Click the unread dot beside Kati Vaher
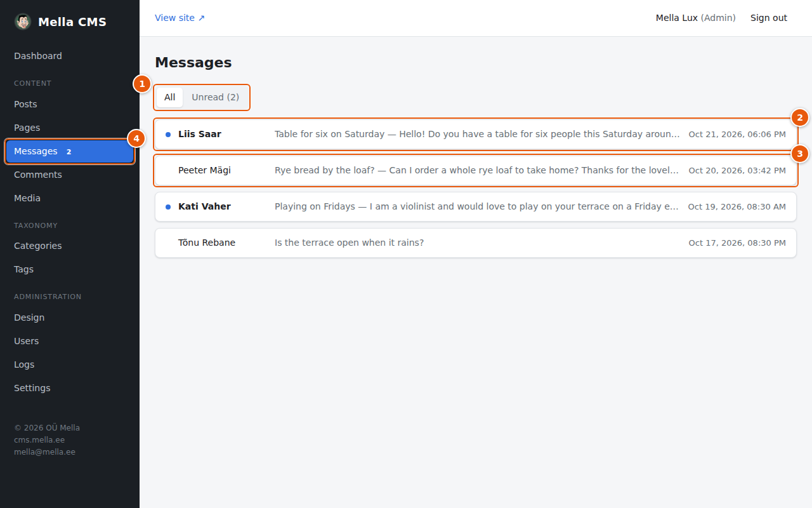 click(168, 207)
